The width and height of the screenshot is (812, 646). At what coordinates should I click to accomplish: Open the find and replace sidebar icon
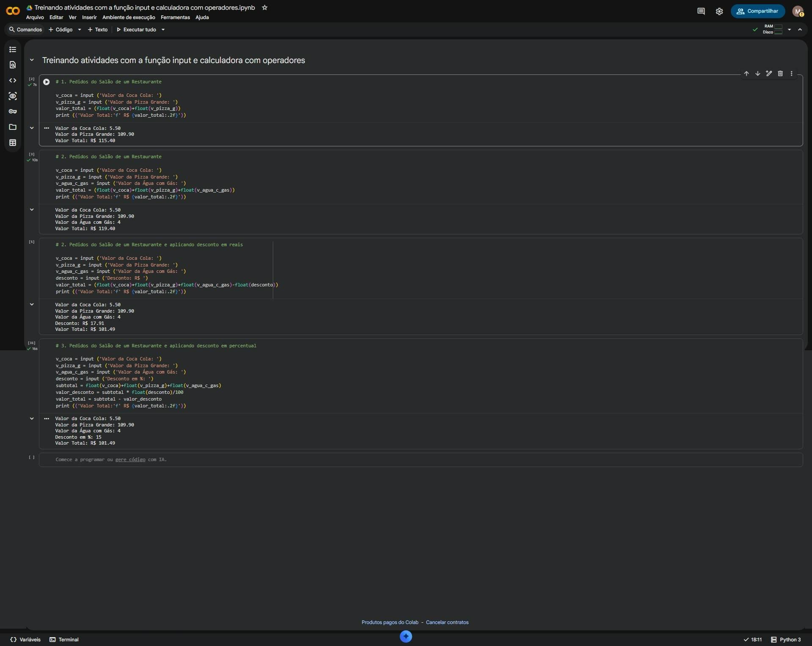[x=13, y=65]
